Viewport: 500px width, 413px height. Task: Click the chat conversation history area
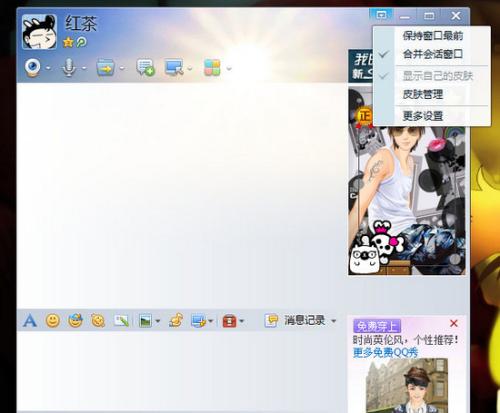pyautogui.click(x=182, y=195)
